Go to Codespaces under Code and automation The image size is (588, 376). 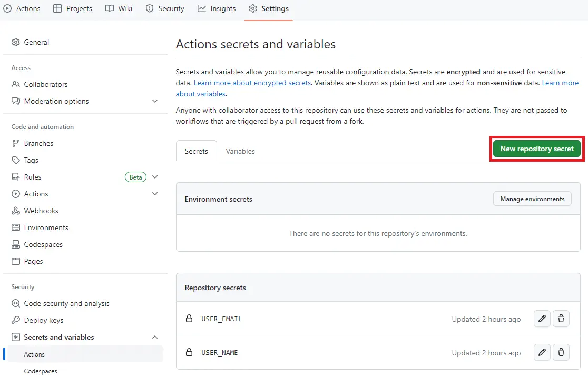(43, 244)
